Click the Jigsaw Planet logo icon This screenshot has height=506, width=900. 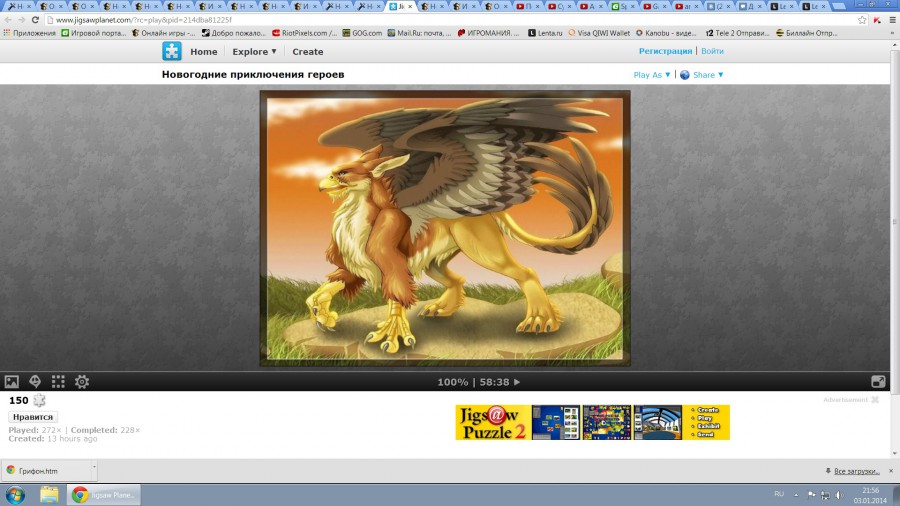[x=172, y=51]
